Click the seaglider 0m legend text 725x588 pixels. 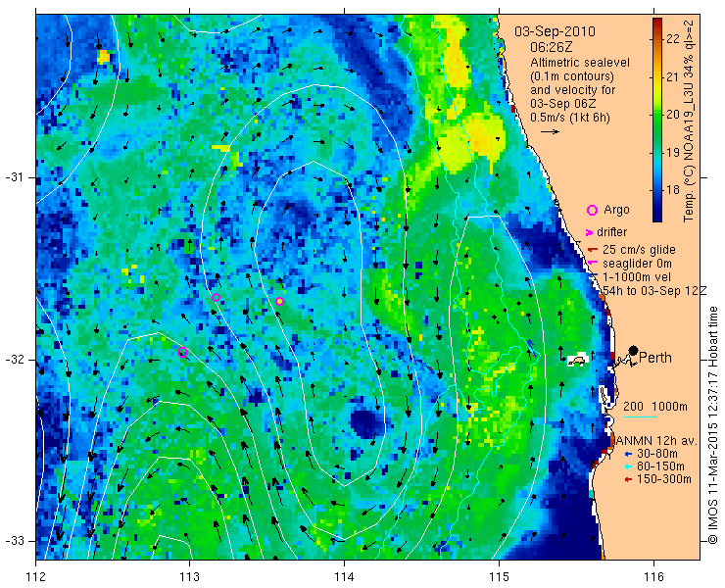637,264
